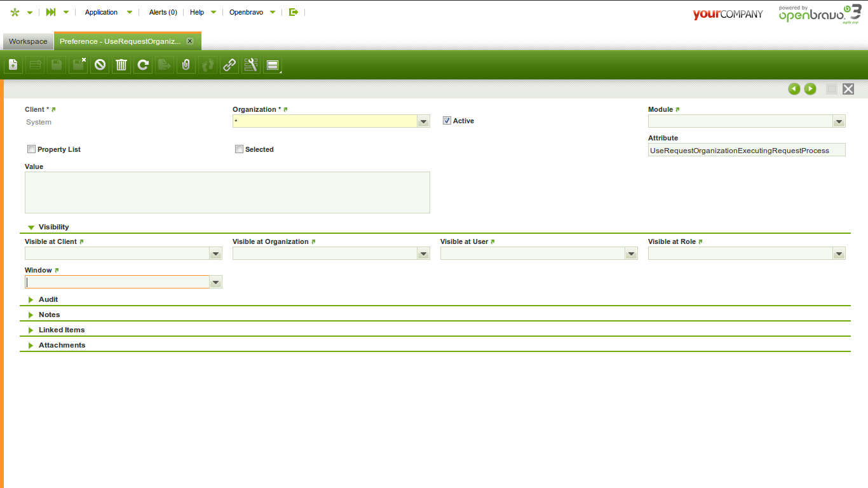Open the Visible at Organization dropdown

[423, 254]
